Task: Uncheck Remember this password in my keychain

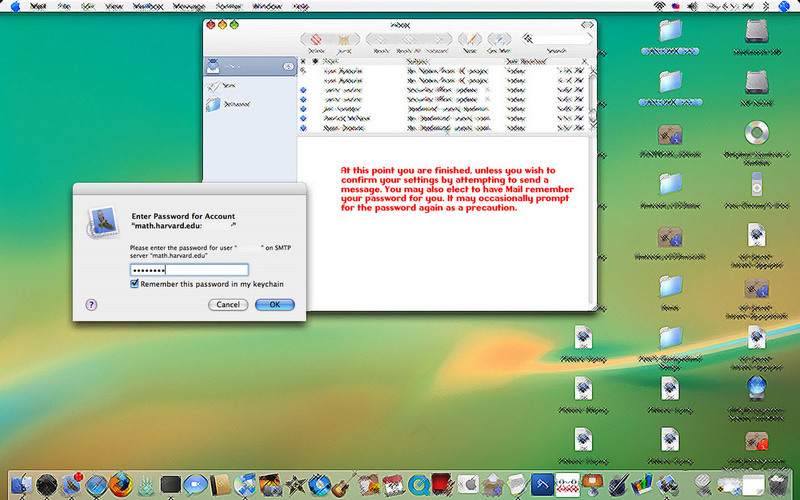Action: pos(135,284)
